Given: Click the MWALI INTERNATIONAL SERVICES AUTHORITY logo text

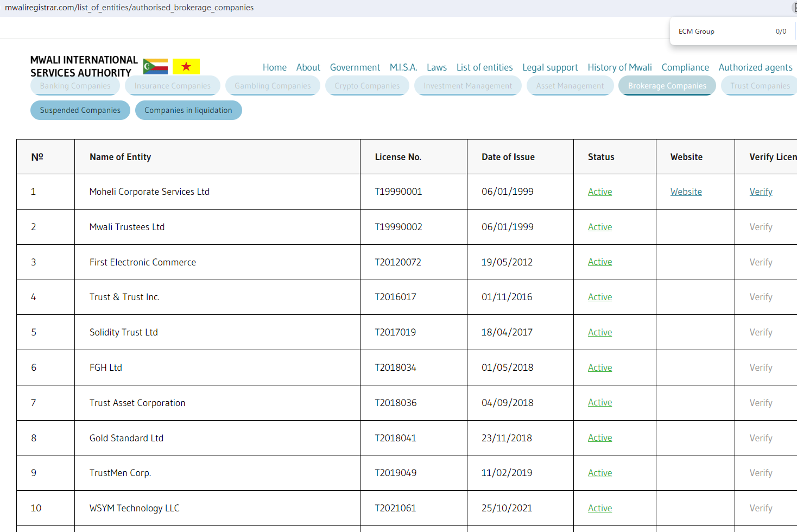Looking at the screenshot, I should click(84, 66).
